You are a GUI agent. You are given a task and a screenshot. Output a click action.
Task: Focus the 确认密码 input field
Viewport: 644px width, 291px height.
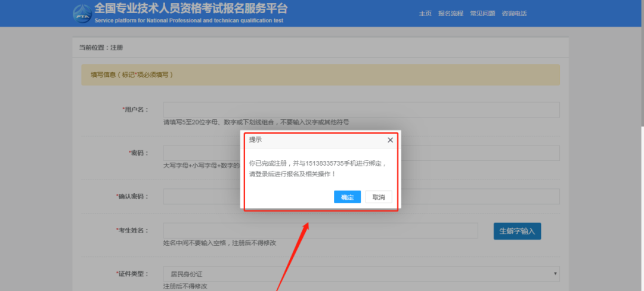tap(477, 197)
